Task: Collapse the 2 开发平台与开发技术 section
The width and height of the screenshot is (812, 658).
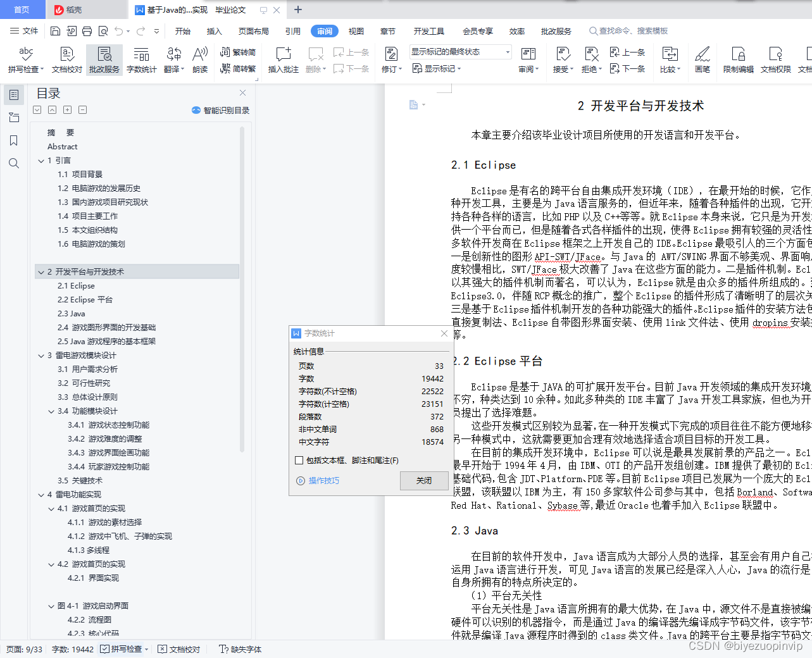Action: coord(41,272)
